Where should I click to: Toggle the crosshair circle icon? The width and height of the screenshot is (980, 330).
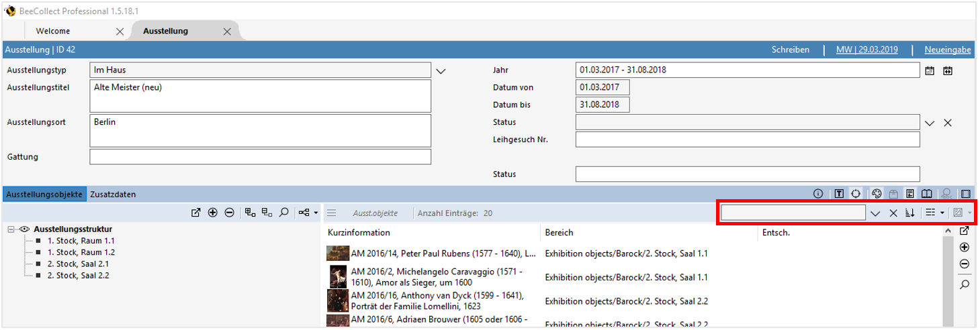pyautogui.click(x=856, y=194)
